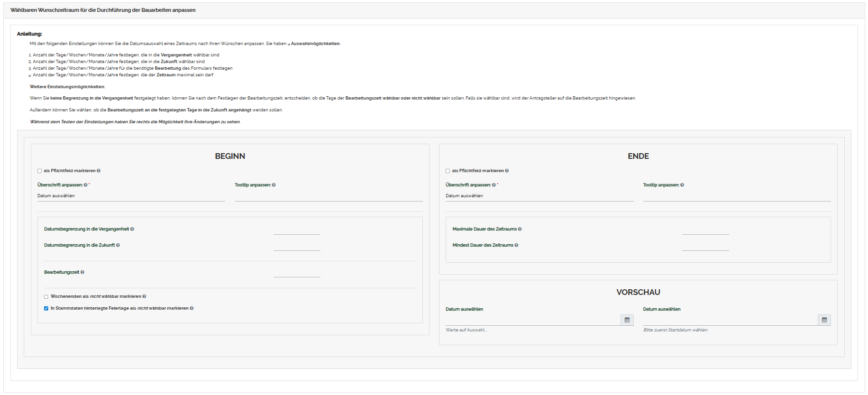
Task: Open calendar icon for preview end date
Action: click(x=824, y=320)
